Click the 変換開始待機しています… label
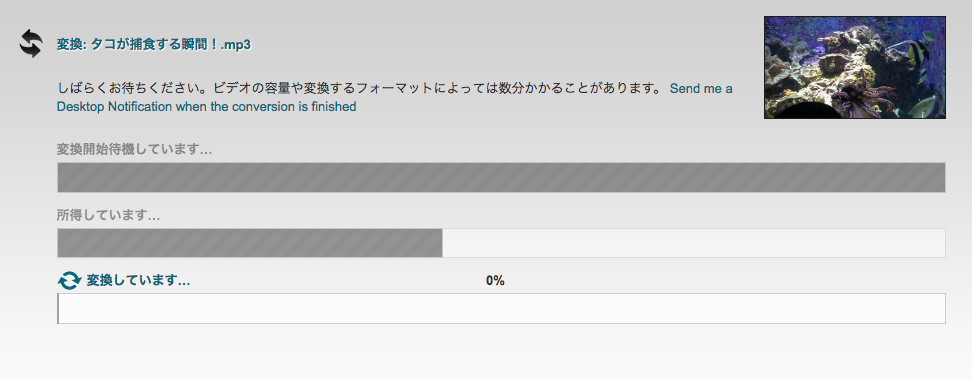The image size is (972, 380). point(134,149)
